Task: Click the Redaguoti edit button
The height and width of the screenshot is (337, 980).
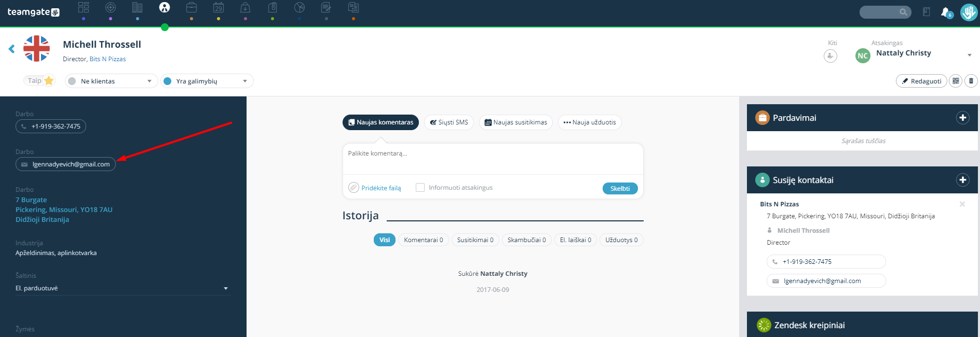Action: (921, 81)
